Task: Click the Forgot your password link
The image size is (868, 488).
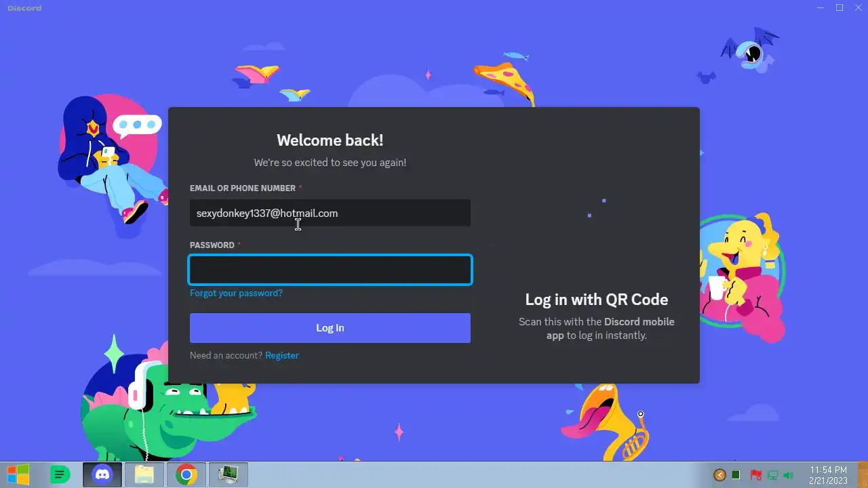Action: [236, 293]
